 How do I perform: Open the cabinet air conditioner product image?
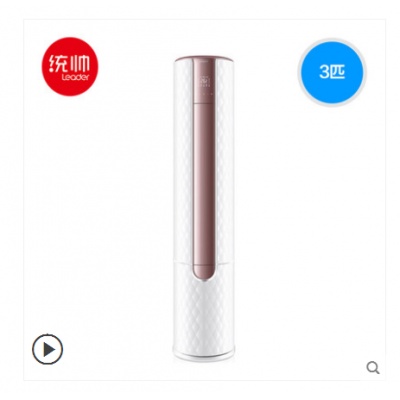click(203, 209)
